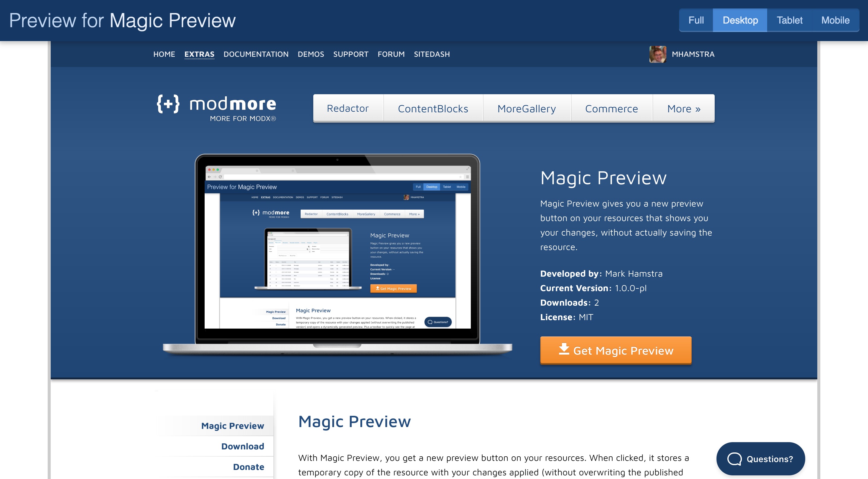Open the DOCUMENTATION menu item
Image resolution: width=868 pixels, height=479 pixels.
point(256,54)
